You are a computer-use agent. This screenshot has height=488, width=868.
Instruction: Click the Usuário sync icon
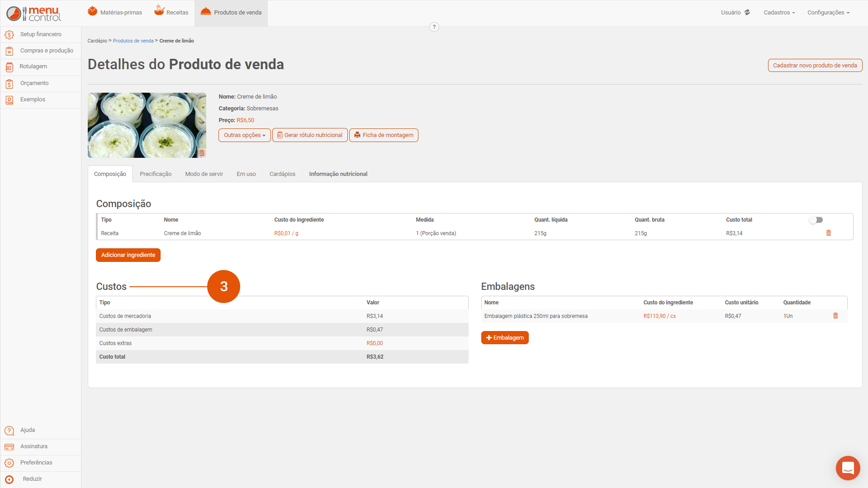click(747, 12)
